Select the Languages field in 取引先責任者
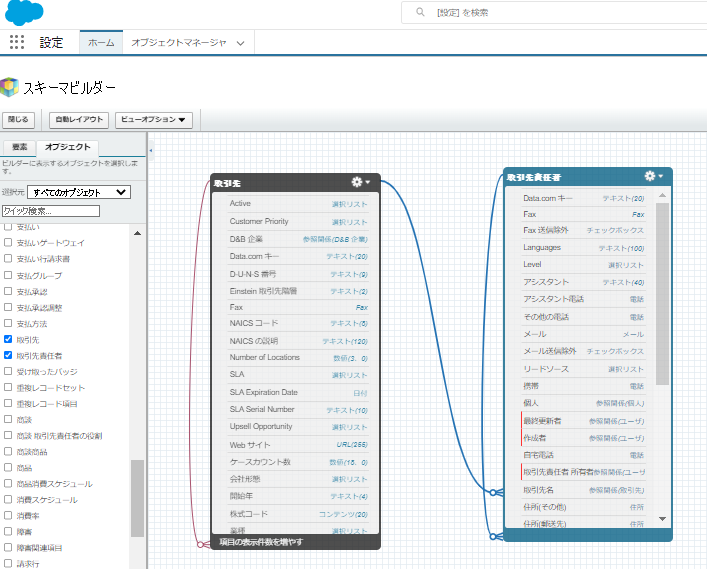 583,248
